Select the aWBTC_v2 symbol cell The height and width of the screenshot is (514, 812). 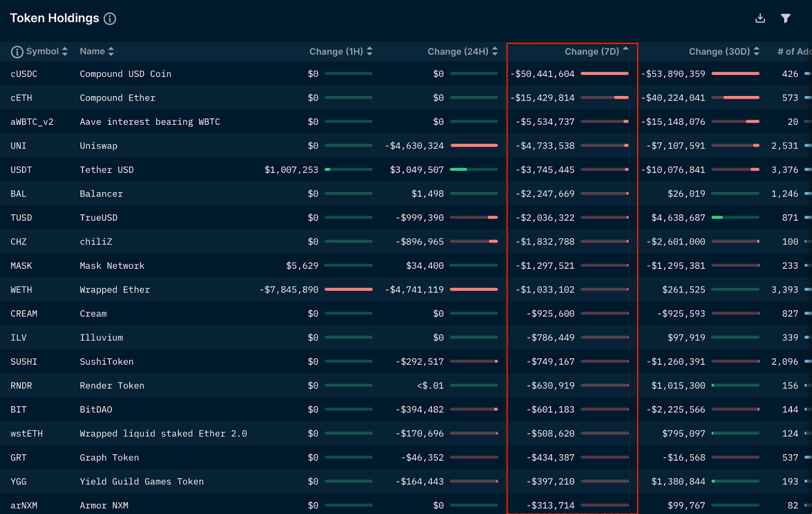[x=32, y=122]
